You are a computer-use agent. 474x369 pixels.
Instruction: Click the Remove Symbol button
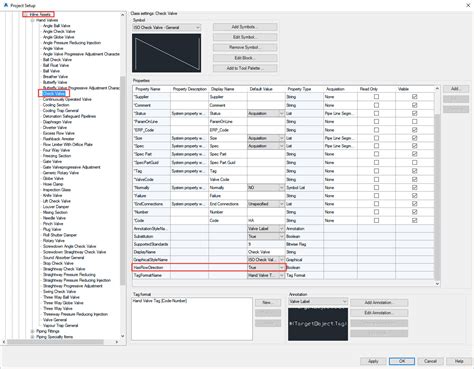(x=245, y=47)
